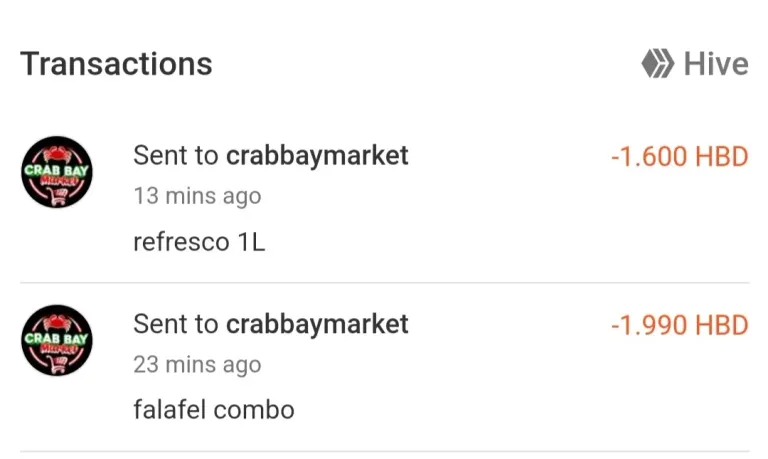Tap Crab Bay avatar on falafel transaction

[57, 340]
